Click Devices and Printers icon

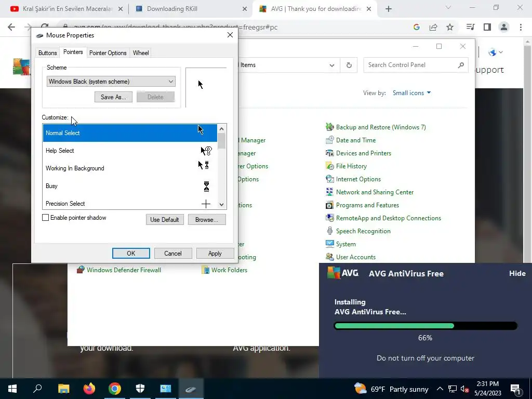pyautogui.click(x=329, y=153)
